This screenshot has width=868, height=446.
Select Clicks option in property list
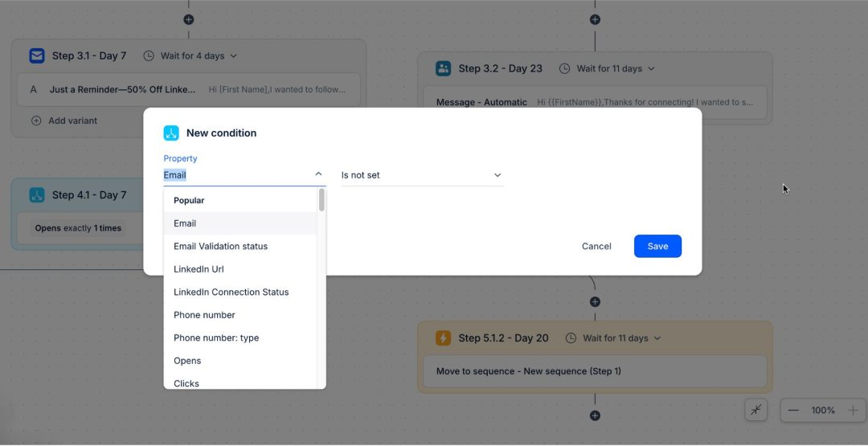pos(240,382)
